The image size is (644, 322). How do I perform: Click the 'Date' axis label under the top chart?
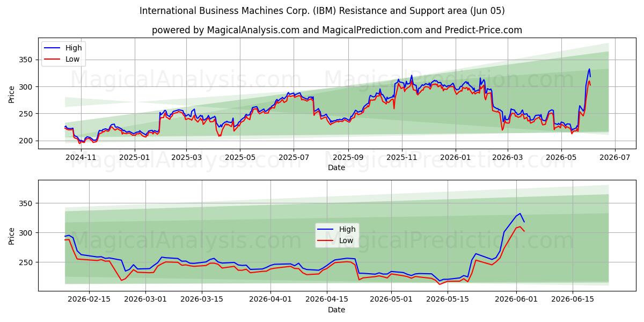tap(336, 167)
